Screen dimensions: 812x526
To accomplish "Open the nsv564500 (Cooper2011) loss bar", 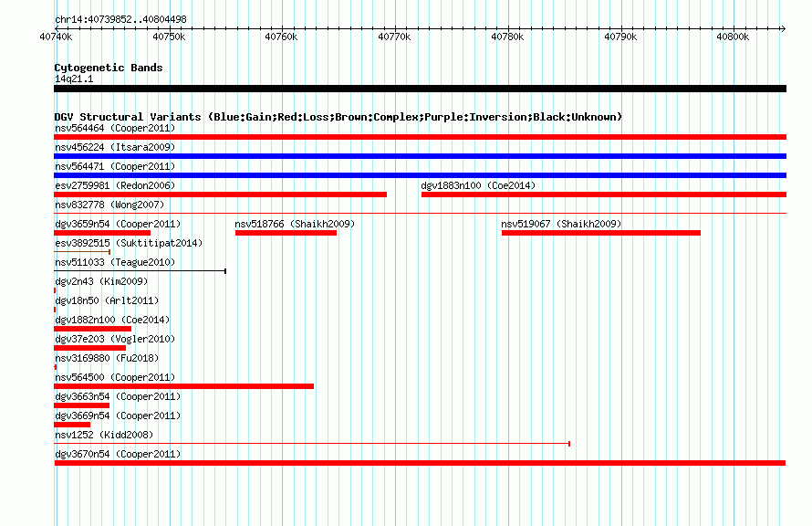I will (183, 386).
